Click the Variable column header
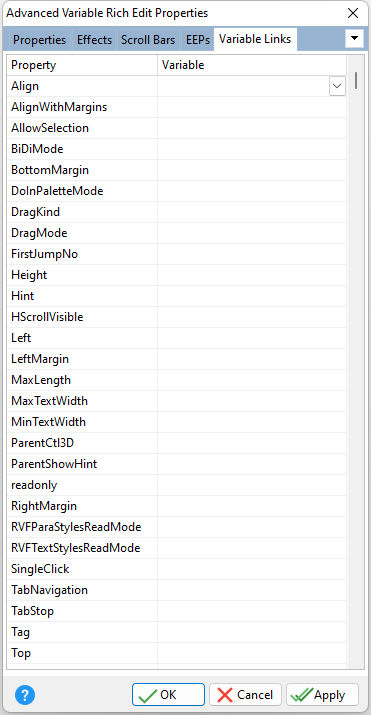 point(252,65)
